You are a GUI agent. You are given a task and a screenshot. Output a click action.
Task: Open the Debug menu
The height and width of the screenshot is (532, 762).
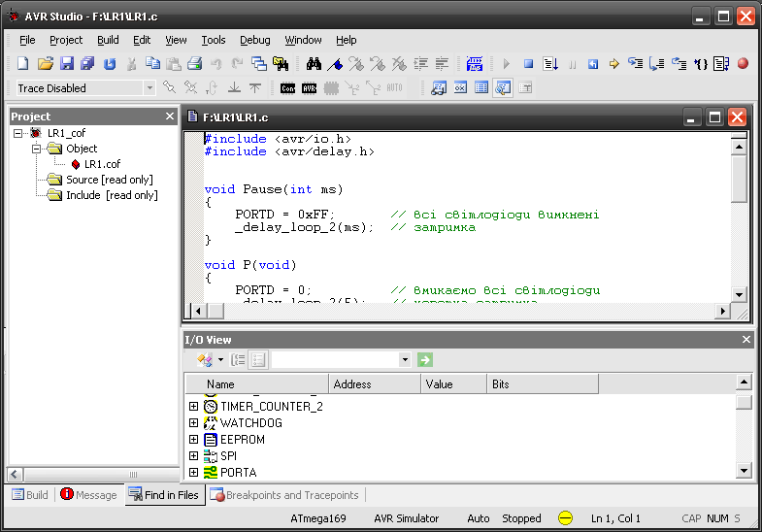(255, 40)
